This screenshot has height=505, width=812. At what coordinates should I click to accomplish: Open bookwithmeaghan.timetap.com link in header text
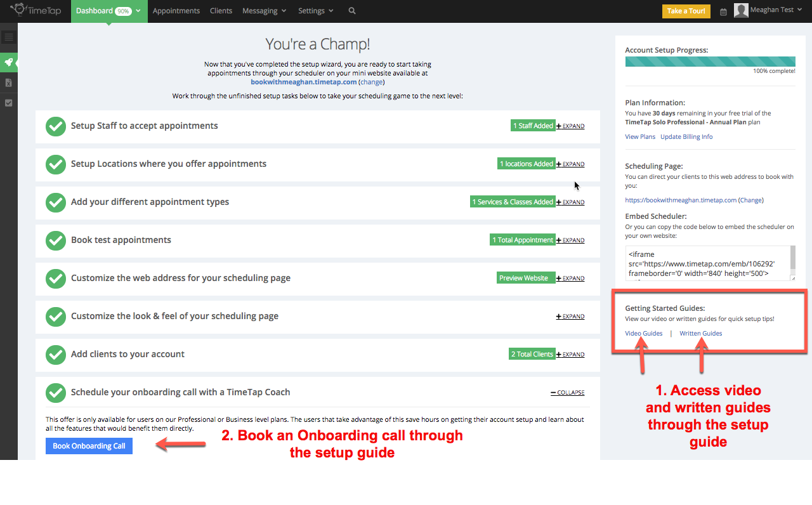tap(304, 82)
